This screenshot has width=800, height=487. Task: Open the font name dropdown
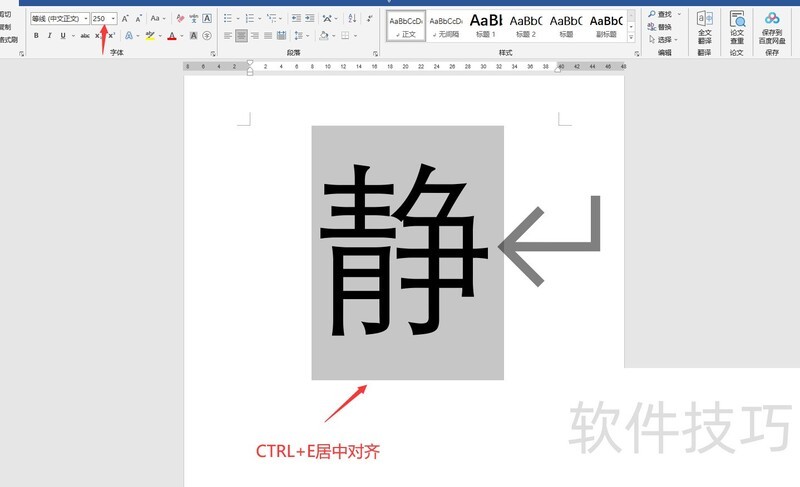(86, 18)
